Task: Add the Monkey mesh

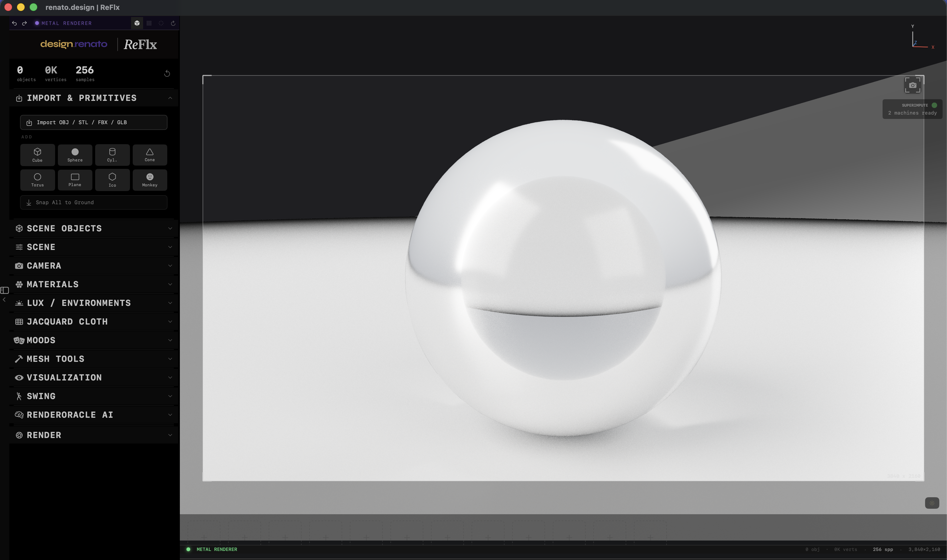Action: [x=149, y=180]
